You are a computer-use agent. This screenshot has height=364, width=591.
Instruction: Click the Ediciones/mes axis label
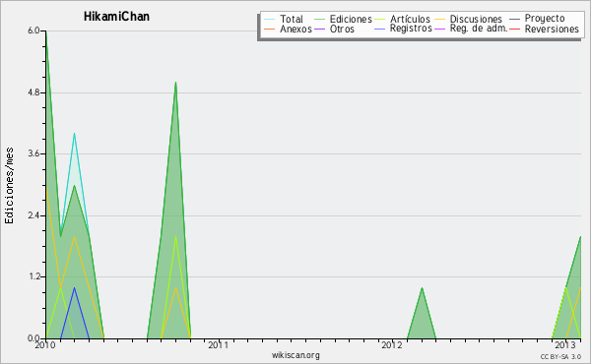click(x=9, y=185)
